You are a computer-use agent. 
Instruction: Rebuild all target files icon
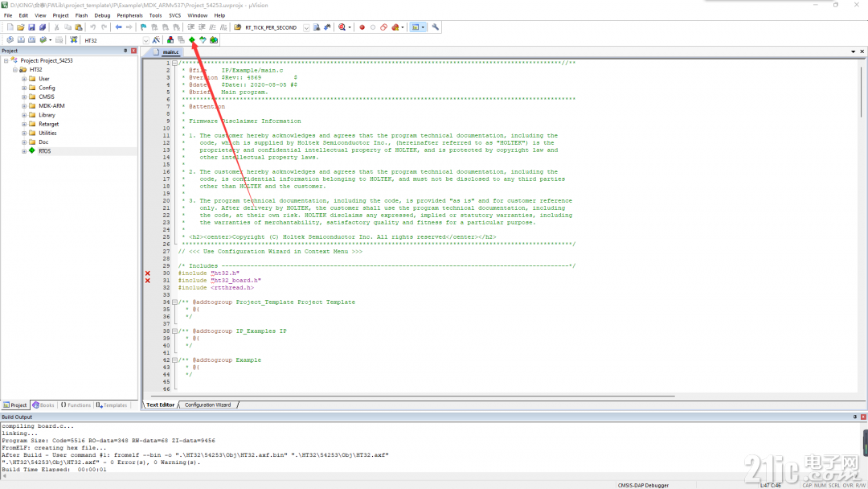31,40
